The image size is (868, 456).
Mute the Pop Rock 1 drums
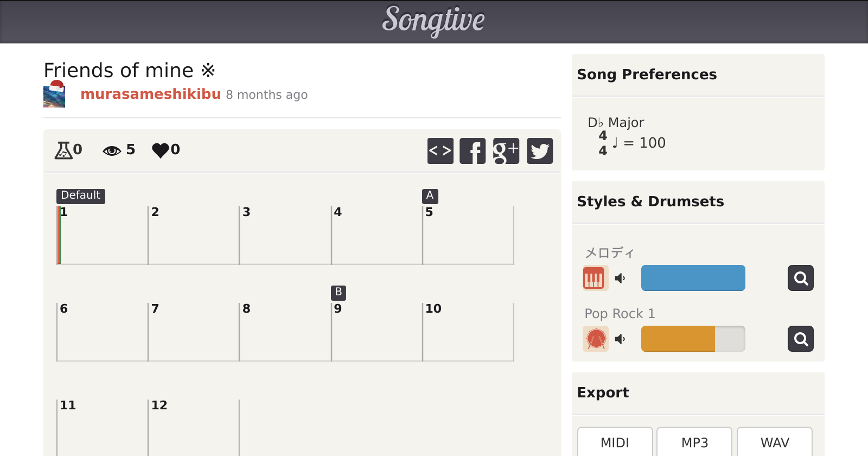[x=620, y=339]
